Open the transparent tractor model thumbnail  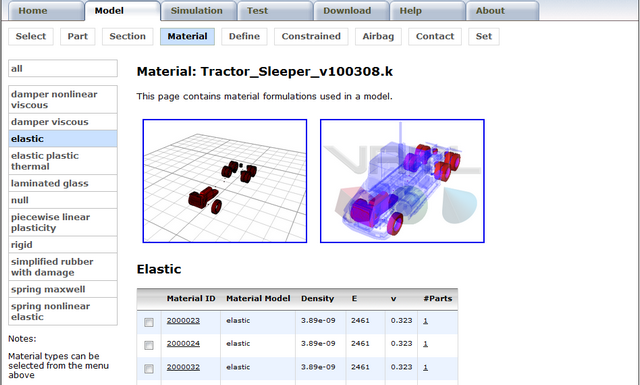pyautogui.click(x=402, y=181)
